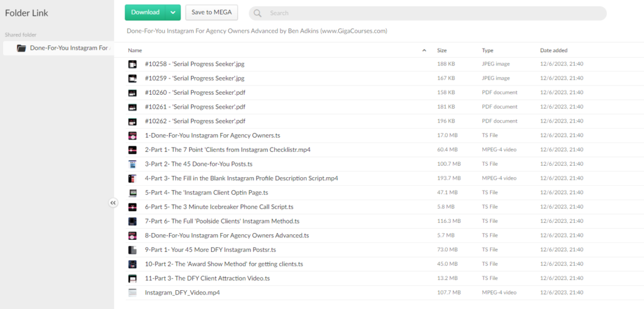
Task: Click the 188 KB size cell
Action: [446, 64]
